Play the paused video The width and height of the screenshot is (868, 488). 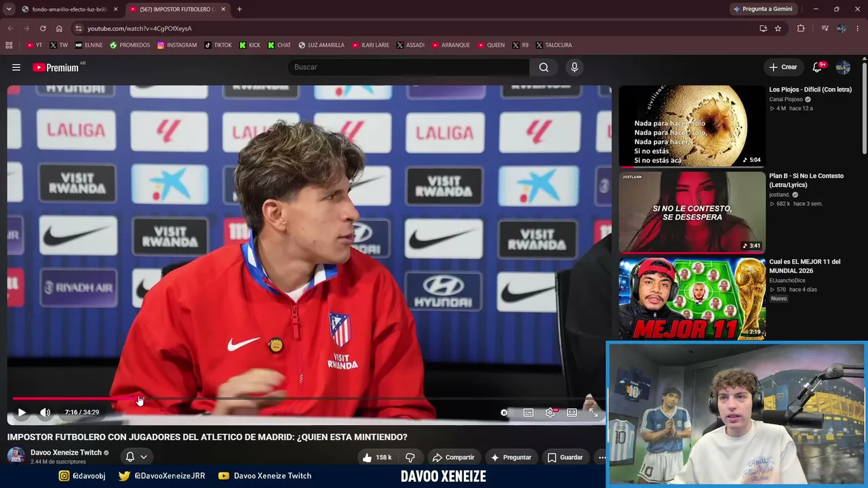pyautogui.click(x=22, y=412)
